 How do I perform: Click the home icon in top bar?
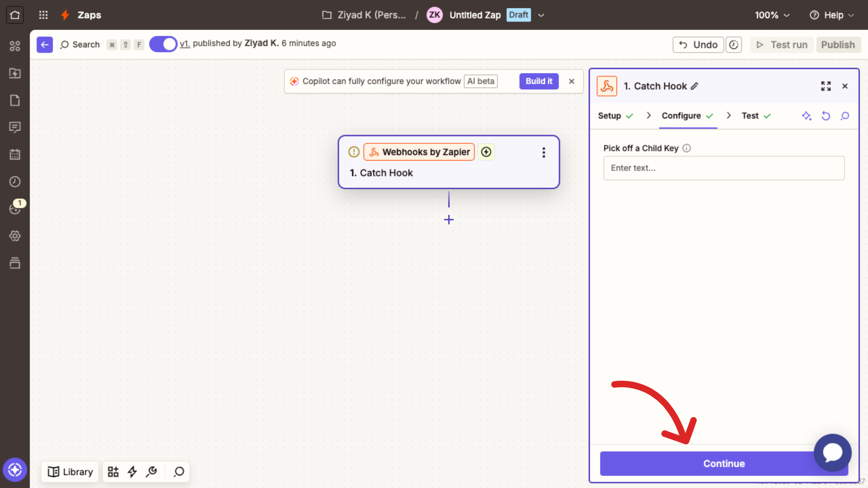[15, 15]
